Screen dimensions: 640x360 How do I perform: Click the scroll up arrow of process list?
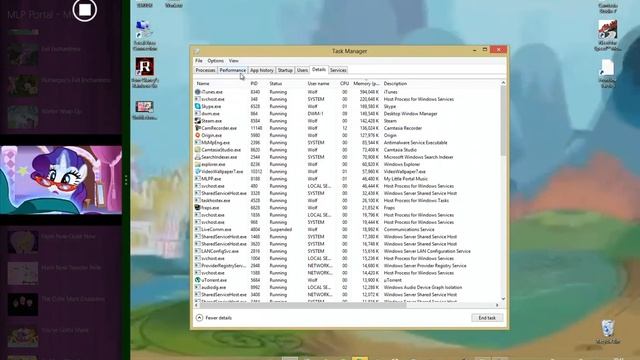pyautogui.click(x=503, y=83)
